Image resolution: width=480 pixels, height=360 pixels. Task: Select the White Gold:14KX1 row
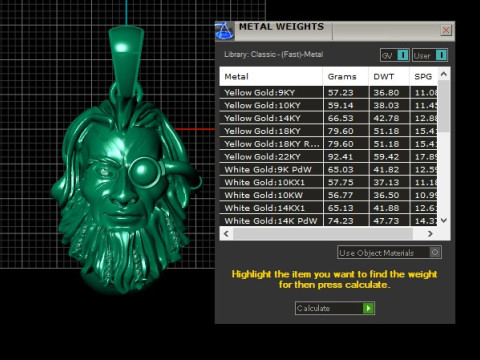328,208
